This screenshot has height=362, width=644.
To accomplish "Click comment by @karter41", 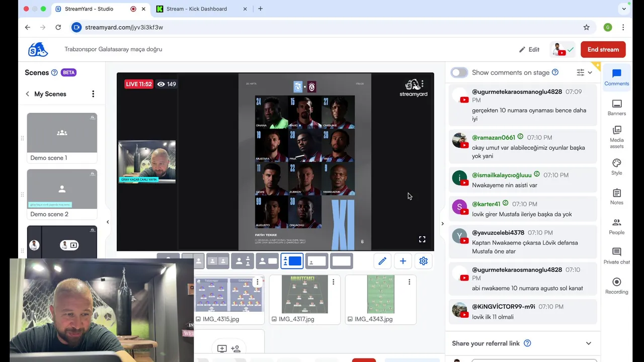I will point(522,209).
